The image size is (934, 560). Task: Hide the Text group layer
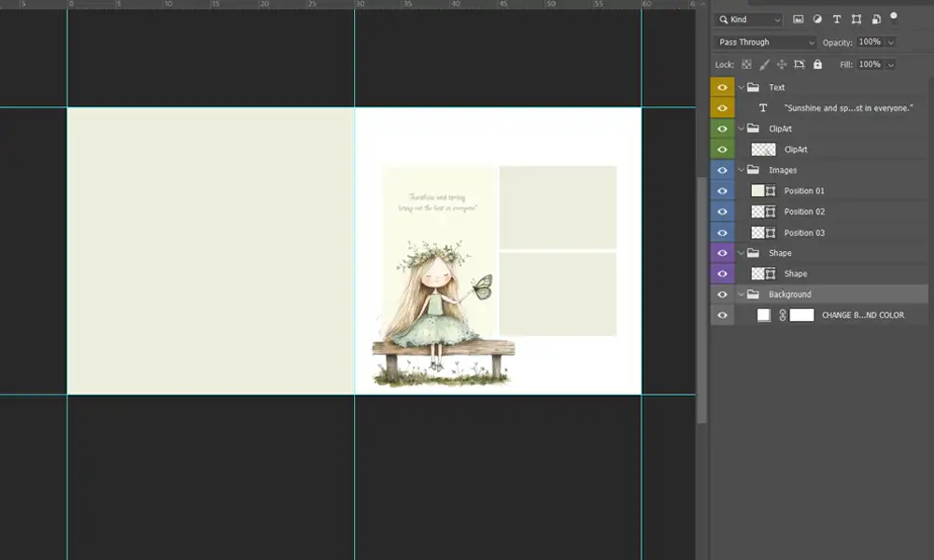pyautogui.click(x=722, y=88)
